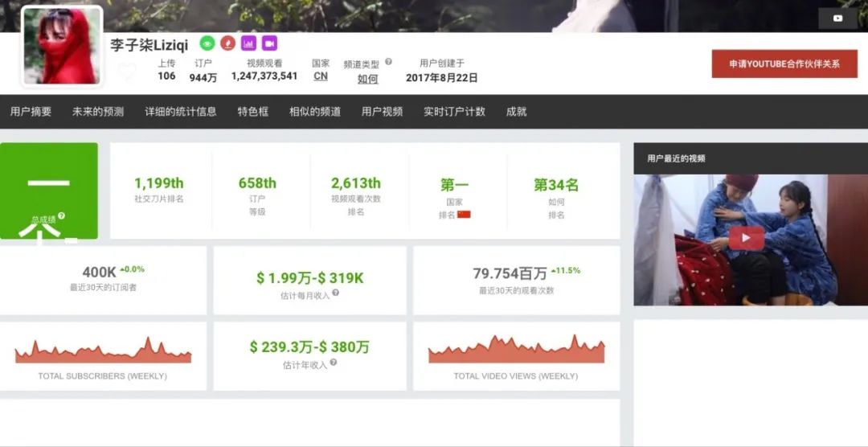This screenshot has height=447, width=868.
Task: Open the 特色框 tab
Action: [253, 111]
